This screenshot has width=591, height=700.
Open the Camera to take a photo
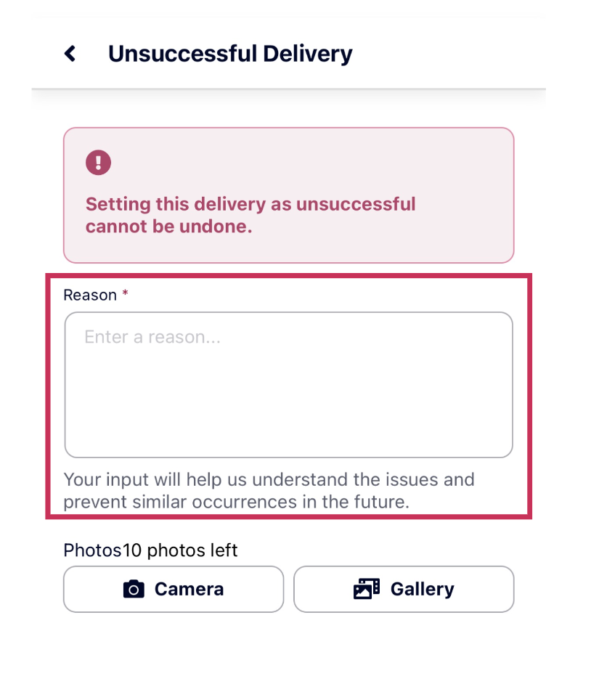174,590
